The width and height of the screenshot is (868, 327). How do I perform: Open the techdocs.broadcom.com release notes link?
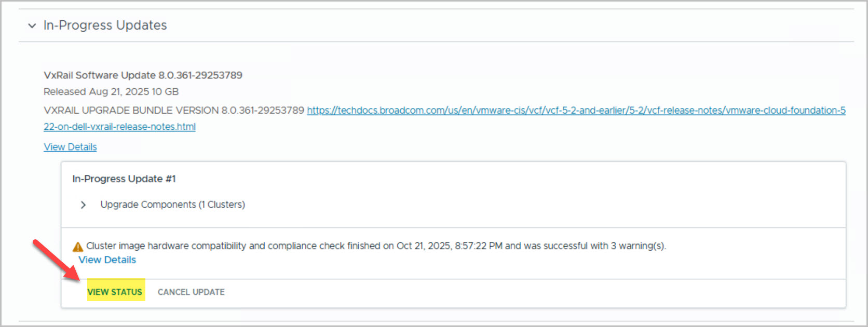pyautogui.click(x=576, y=111)
